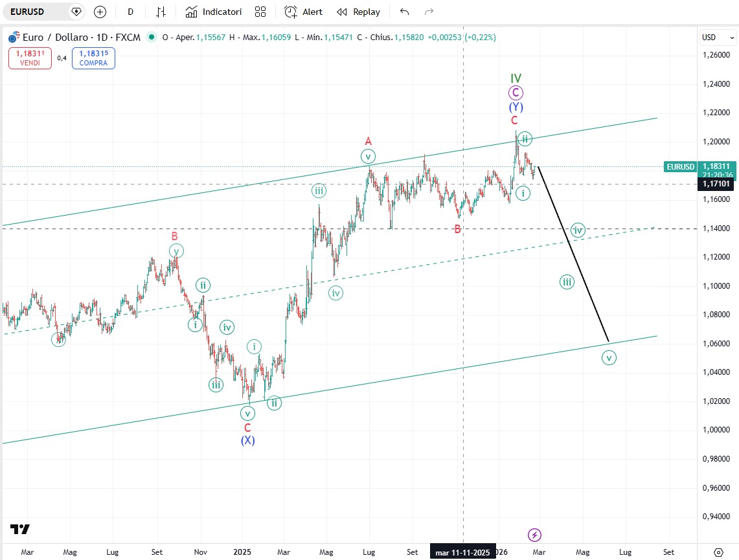Start Replay mode

tap(358, 12)
